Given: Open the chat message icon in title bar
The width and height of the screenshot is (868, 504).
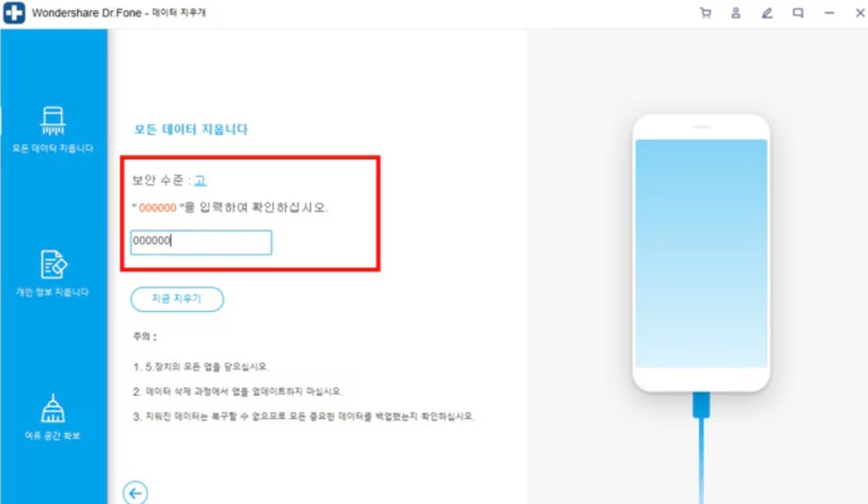Looking at the screenshot, I should [797, 12].
